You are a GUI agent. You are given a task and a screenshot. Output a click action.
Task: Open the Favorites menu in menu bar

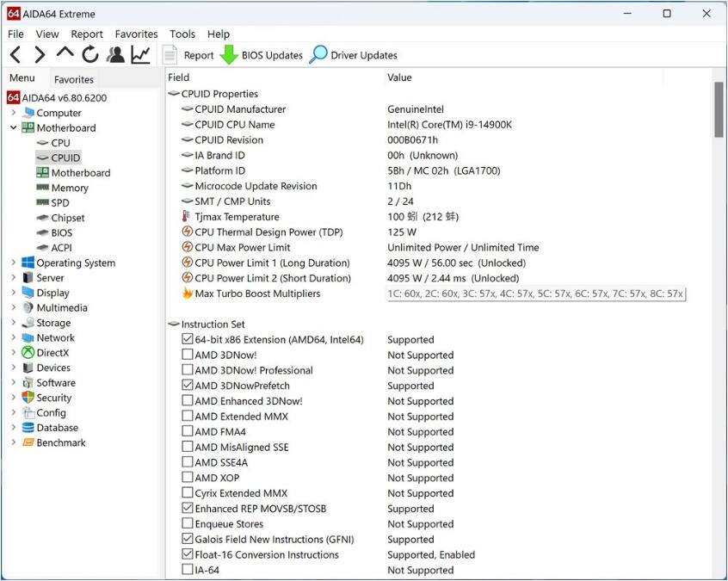(x=137, y=34)
